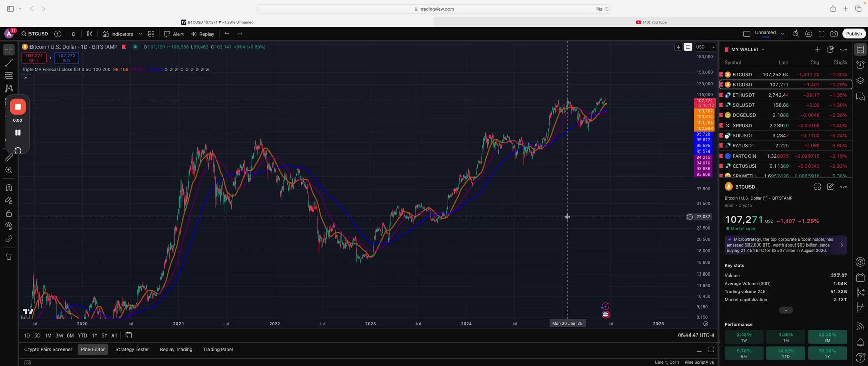The height and width of the screenshot is (366, 868).
Task: Toggle auto-fit data to screen button
Action: (688, 47)
